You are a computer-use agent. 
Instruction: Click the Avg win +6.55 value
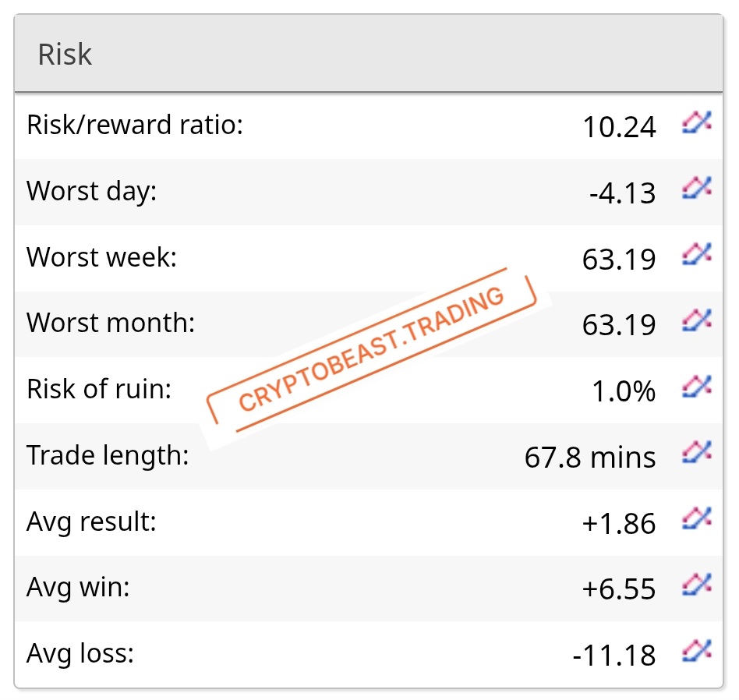[619, 589]
